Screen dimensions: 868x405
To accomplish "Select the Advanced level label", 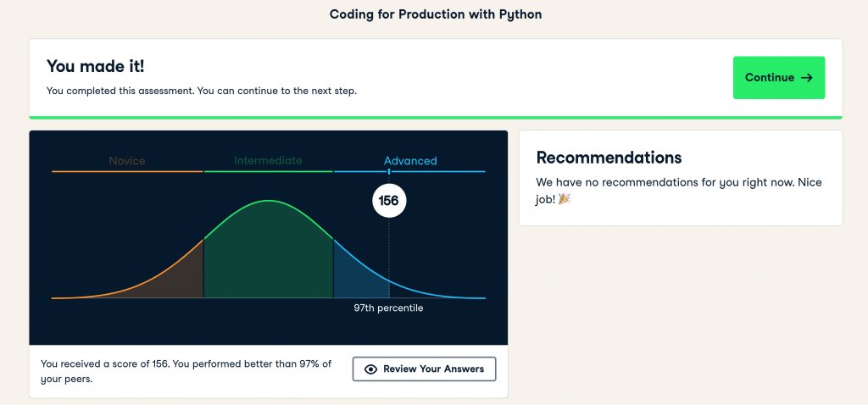I will (410, 160).
